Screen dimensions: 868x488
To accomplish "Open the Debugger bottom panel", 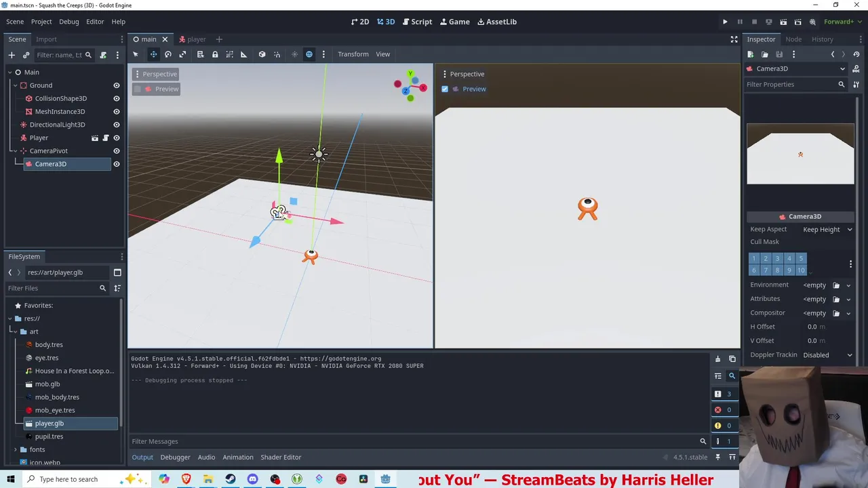I will 175,457.
